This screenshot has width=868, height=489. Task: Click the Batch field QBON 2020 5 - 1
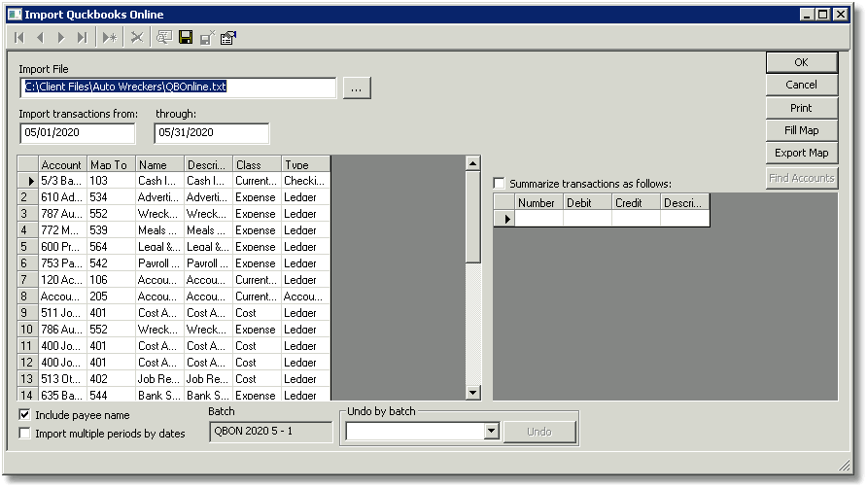270,432
